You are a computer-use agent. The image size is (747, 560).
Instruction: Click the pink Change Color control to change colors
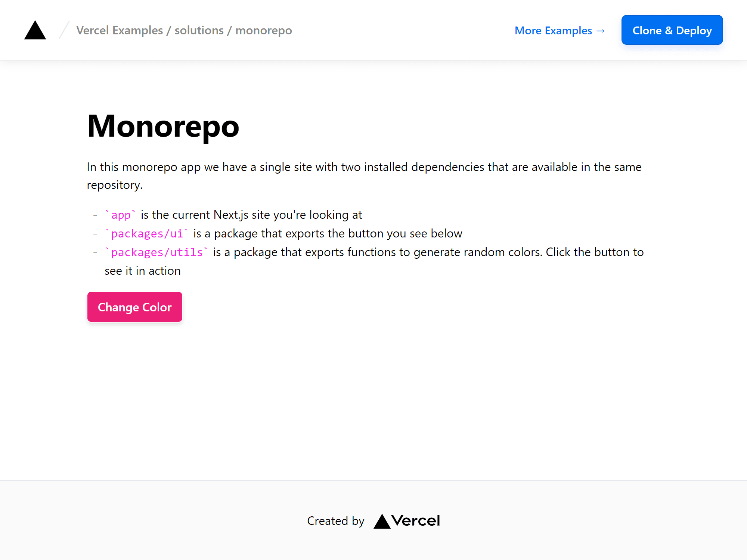tap(134, 307)
